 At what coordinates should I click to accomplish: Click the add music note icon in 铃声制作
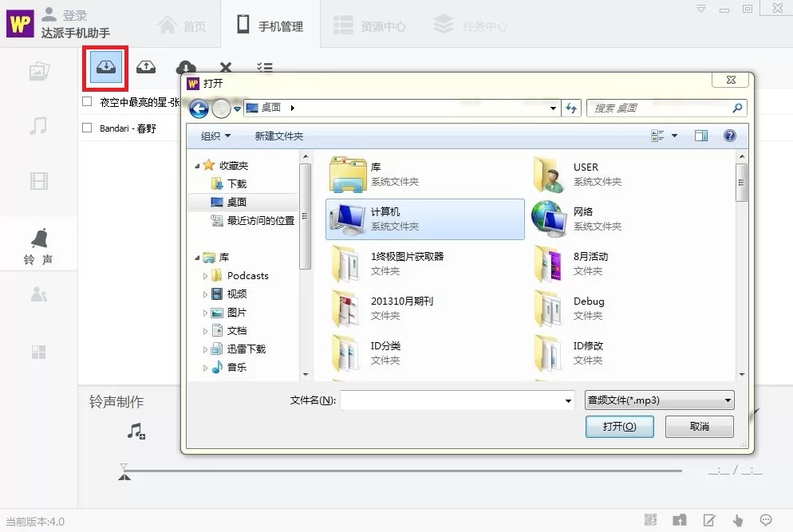click(136, 432)
